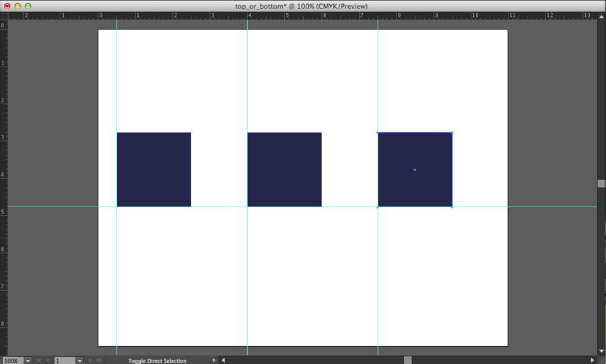Click the vertical scrollbar down arrow
Image resolution: width=606 pixels, height=364 pixels.
coord(601,350)
